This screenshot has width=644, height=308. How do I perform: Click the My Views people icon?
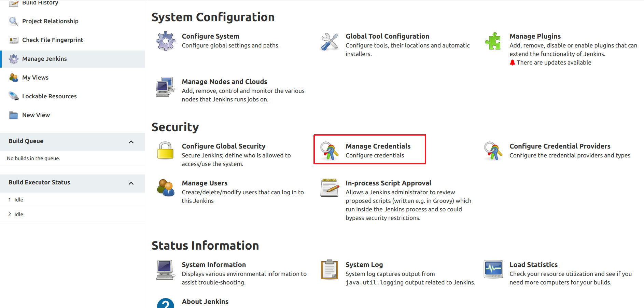point(14,78)
